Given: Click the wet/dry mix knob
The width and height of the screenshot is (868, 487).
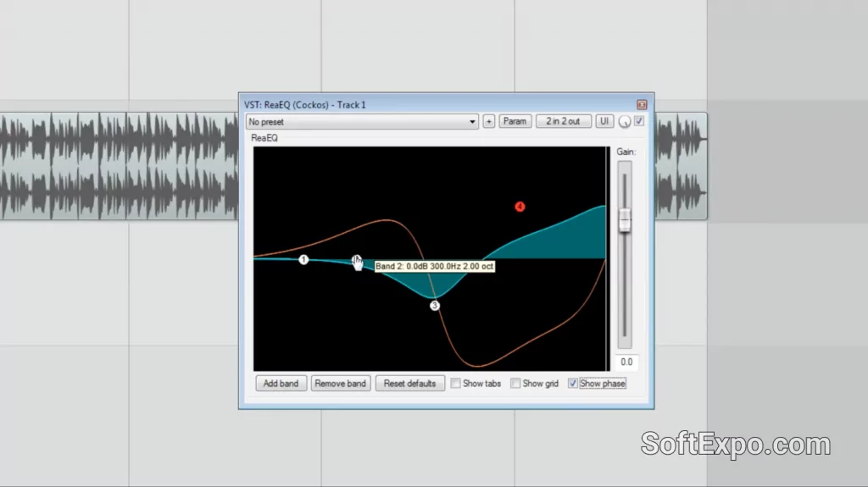Looking at the screenshot, I should tap(625, 122).
